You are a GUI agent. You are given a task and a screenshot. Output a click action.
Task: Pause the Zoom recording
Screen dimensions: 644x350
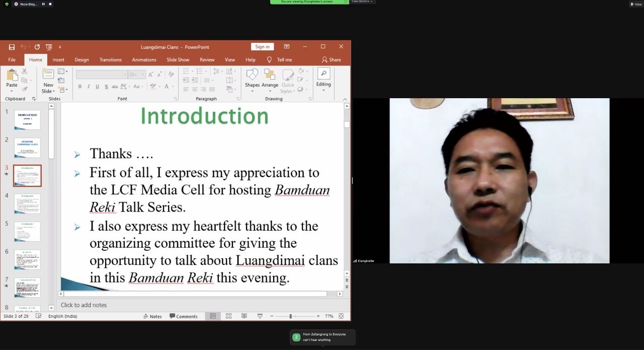pos(43,4)
